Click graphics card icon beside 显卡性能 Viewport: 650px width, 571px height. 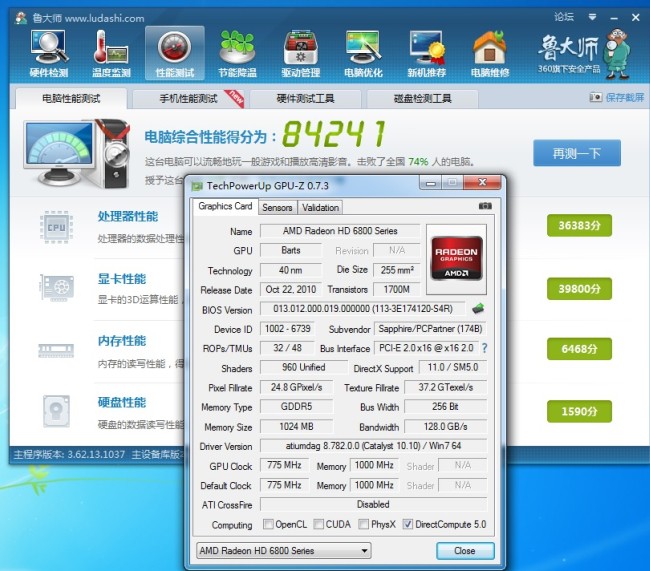[x=56, y=287]
